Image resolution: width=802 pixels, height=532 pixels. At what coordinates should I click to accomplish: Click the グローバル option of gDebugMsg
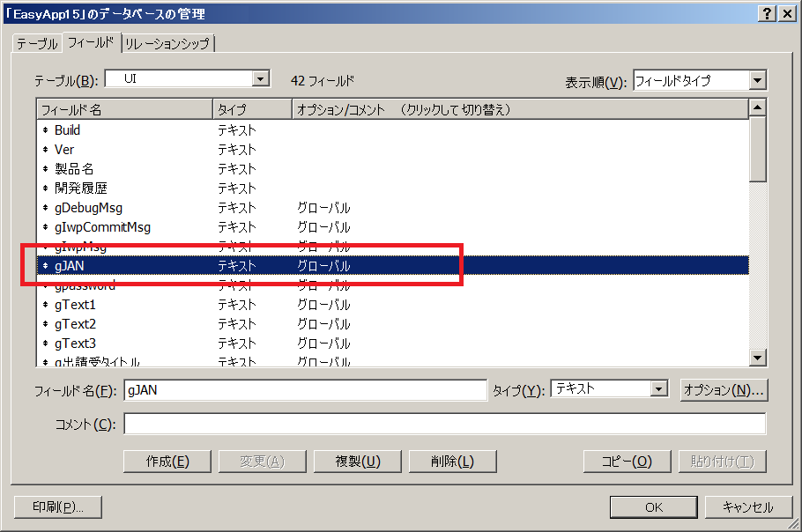[323, 208]
